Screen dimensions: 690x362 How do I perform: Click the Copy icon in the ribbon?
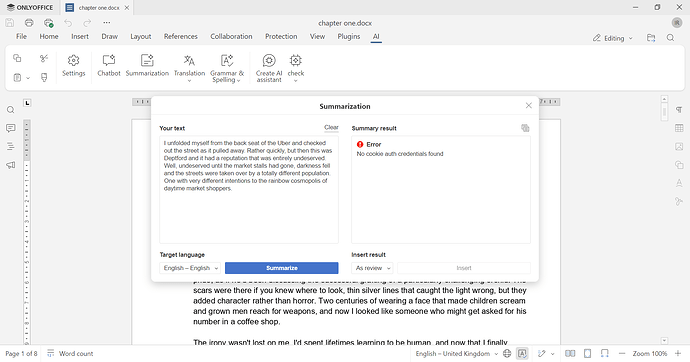tap(17, 58)
